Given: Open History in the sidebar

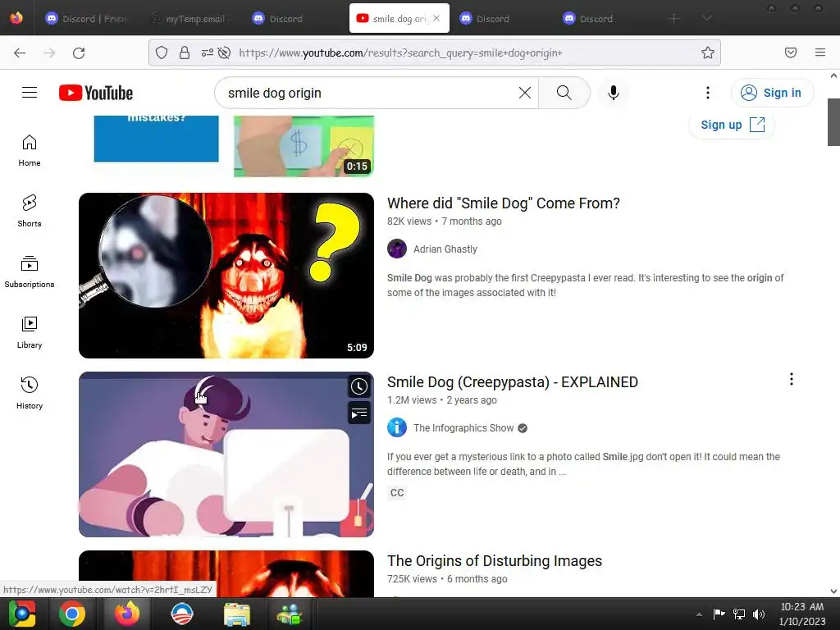Looking at the screenshot, I should point(30,393).
